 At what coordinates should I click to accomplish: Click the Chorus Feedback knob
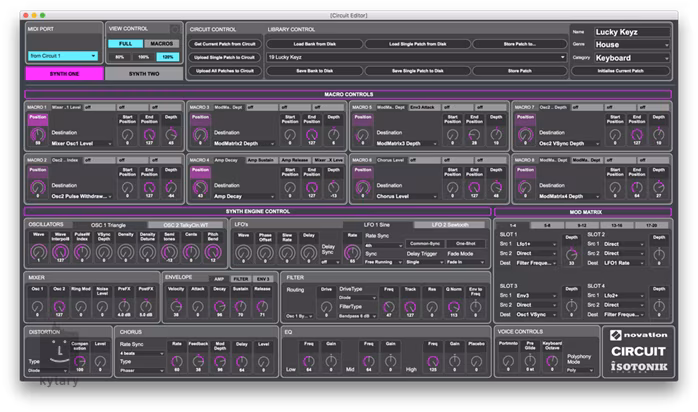(198, 361)
